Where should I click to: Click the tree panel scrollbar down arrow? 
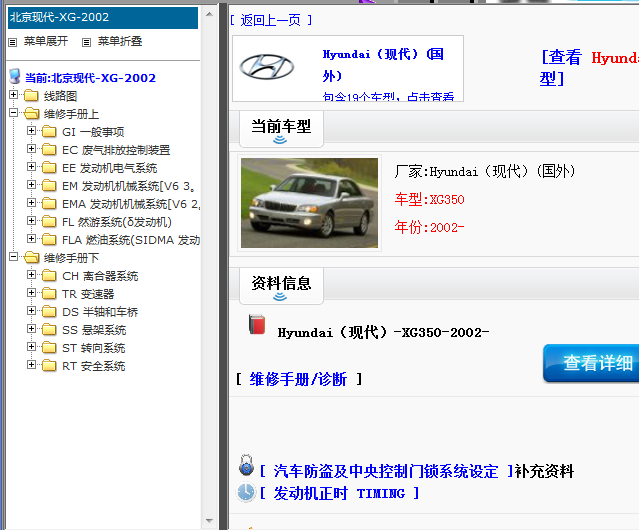tap(209, 521)
